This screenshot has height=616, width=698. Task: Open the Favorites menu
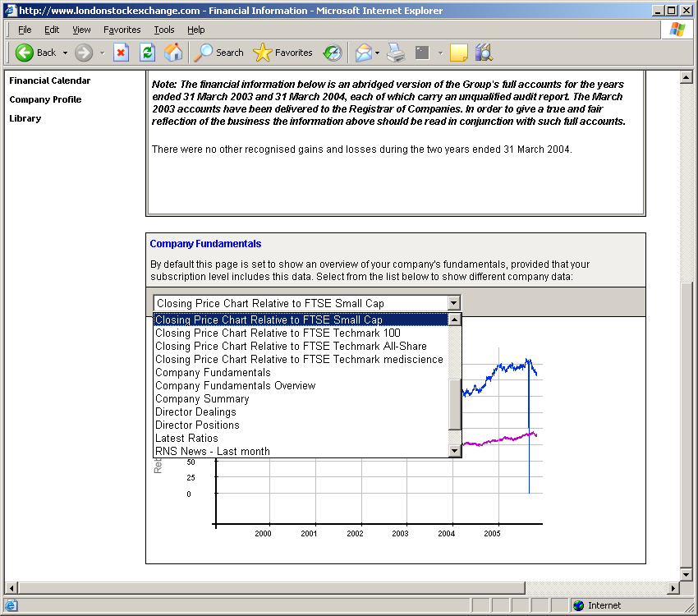(x=122, y=30)
